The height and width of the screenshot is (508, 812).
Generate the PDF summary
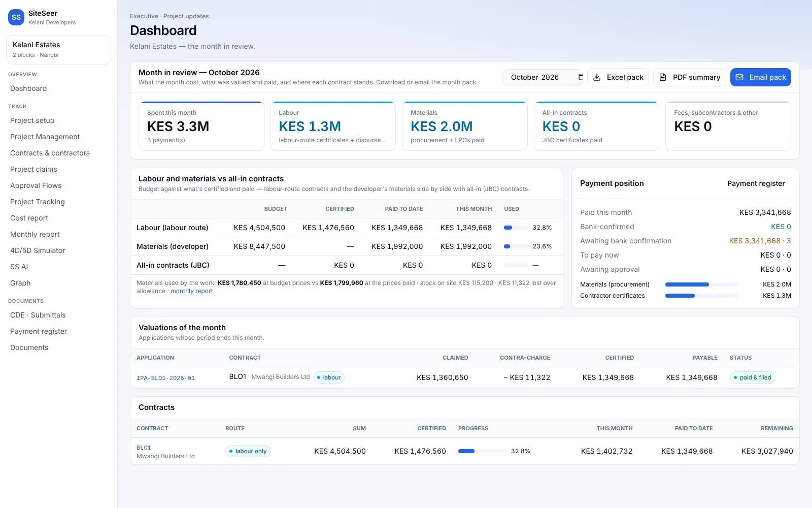[689, 77]
